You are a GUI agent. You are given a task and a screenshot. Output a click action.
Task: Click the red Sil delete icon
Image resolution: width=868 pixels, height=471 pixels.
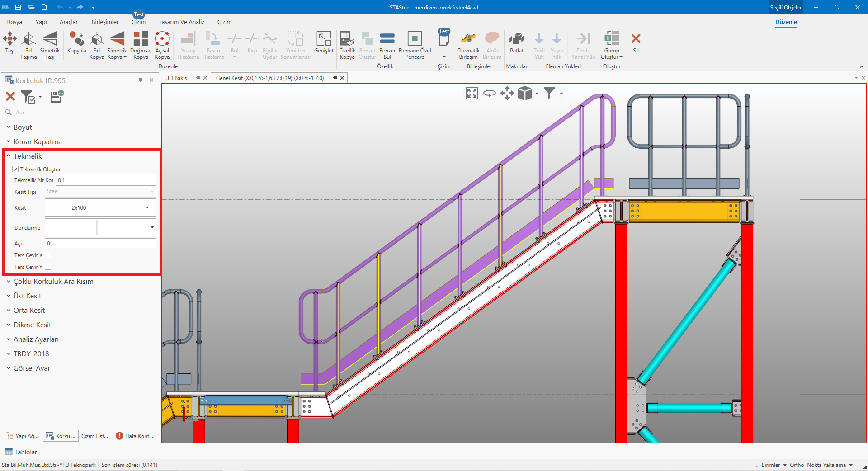(636, 39)
